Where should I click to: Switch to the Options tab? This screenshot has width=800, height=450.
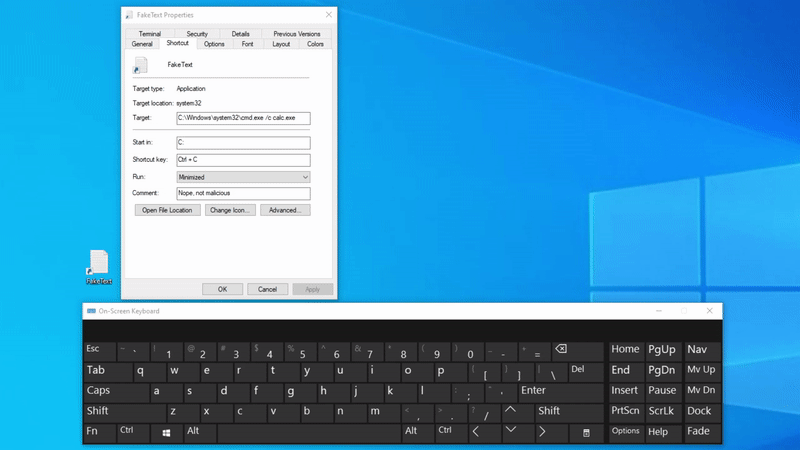pos(214,44)
